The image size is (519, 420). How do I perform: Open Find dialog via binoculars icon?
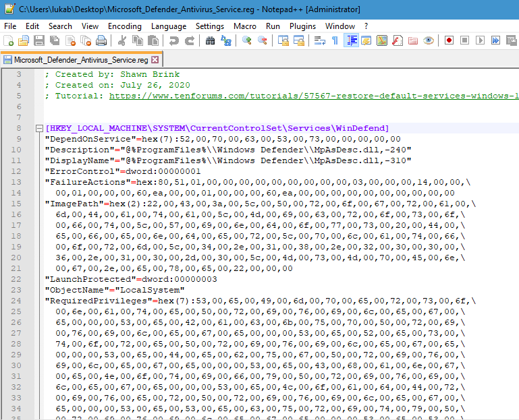coord(210,40)
